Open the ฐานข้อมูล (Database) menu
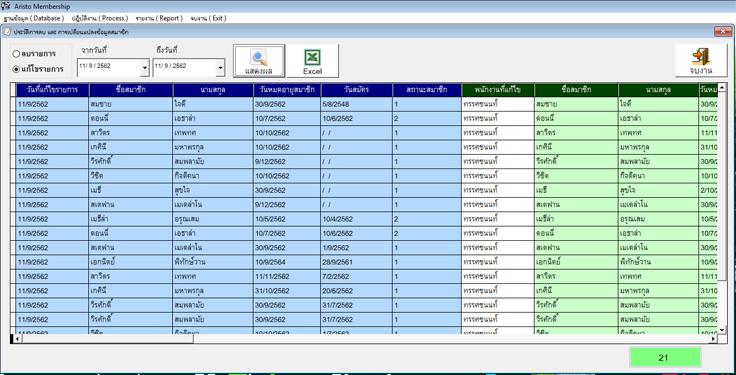The image size is (736, 375). pos(33,18)
